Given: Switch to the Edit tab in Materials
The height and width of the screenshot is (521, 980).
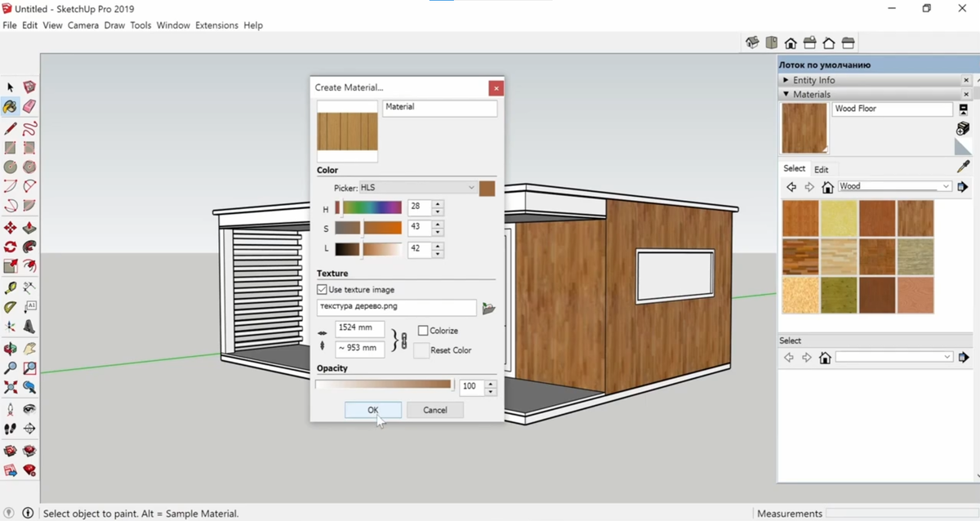Looking at the screenshot, I should (822, 168).
